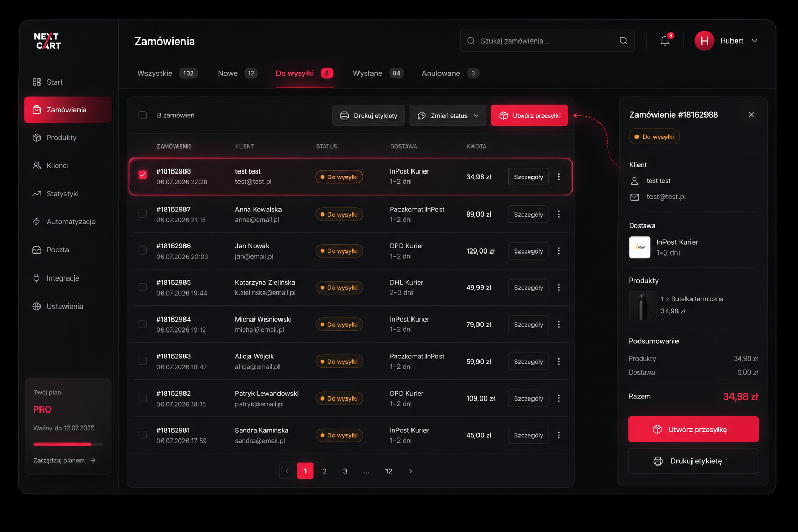Open Szczegóły for order #18162987
The width and height of the screenshot is (798, 532).
click(528, 214)
